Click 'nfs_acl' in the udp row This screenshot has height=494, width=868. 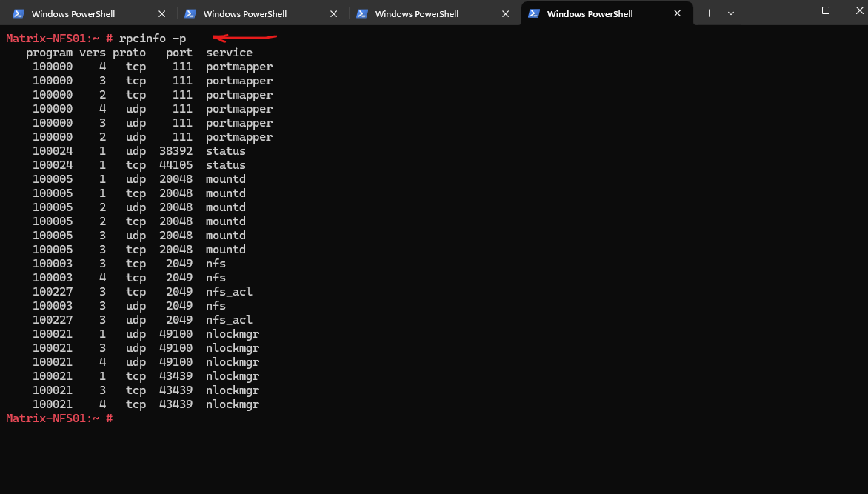[229, 319]
